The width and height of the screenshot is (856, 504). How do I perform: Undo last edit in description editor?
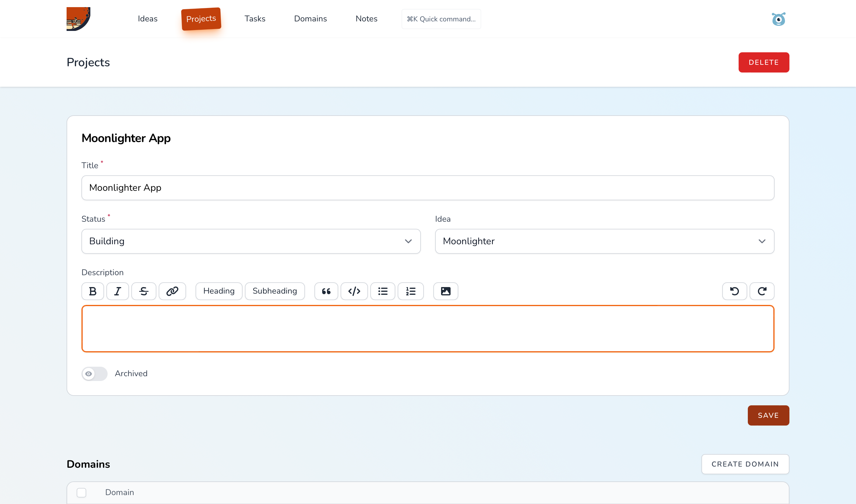pos(734,291)
